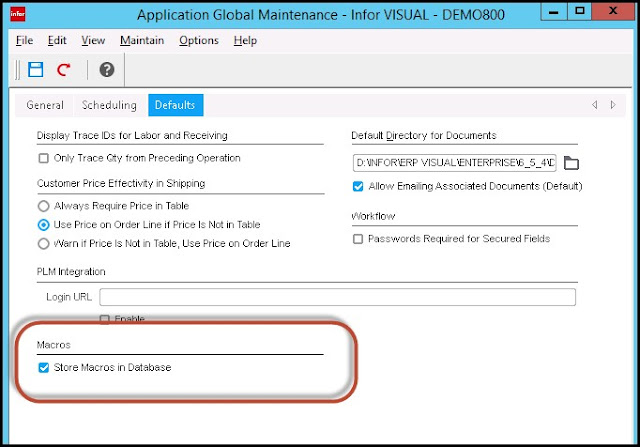Viewport: 640px width, 447px height.
Task: Click the Default Directory for Documents label
Action: click(424, 135)
